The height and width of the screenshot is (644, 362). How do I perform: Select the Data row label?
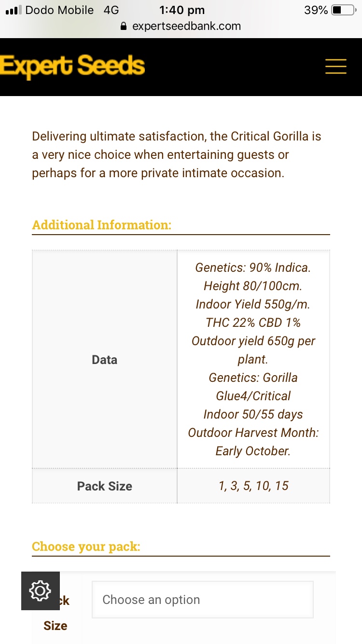[x=105, y=360]
